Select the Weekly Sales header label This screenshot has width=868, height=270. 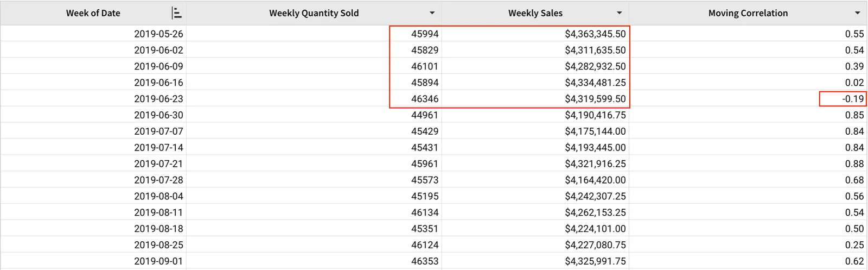point(535,13)
